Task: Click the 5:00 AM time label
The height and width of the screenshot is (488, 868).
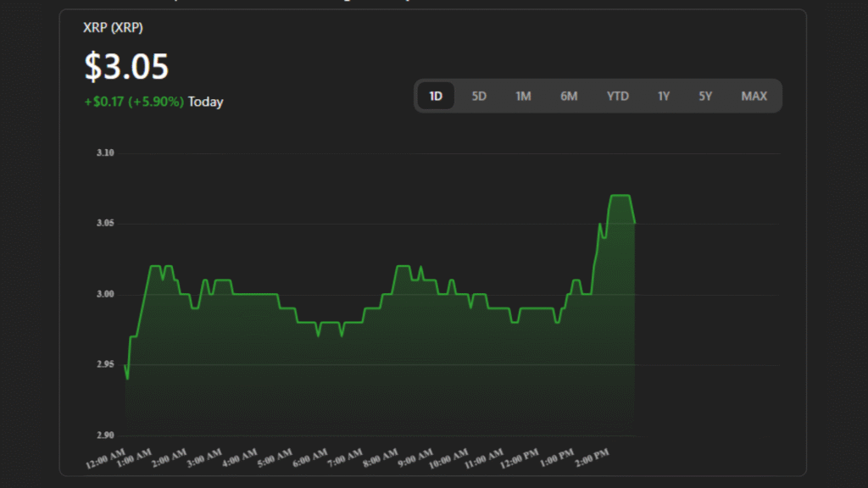Action: (275, 458)
